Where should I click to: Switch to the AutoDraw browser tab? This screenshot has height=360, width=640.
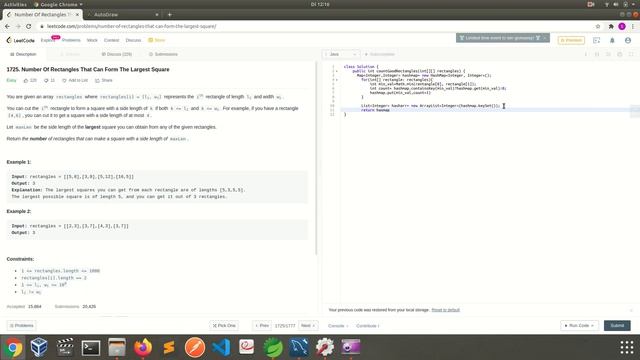click(123, 14)
